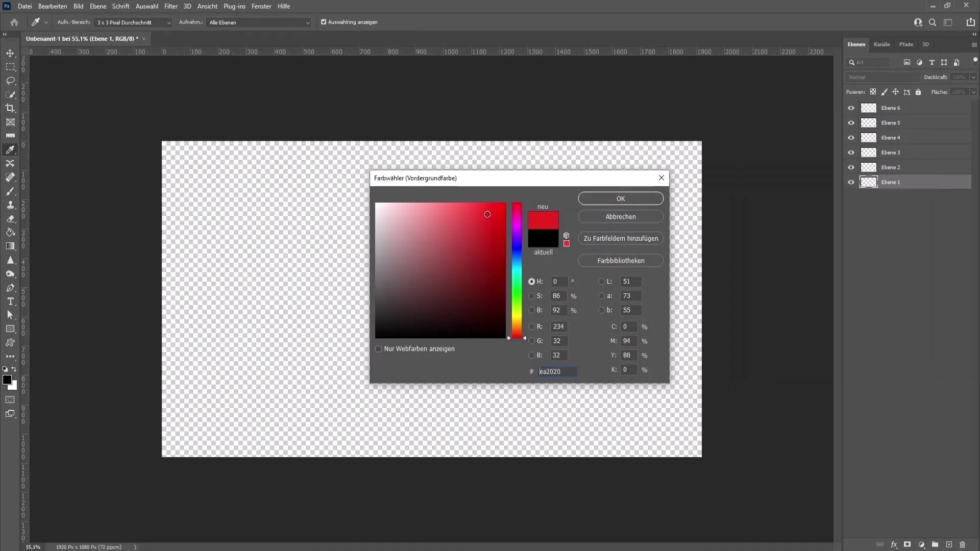Image resolution: width=980 pixels, height=551 pixels.
Task: Click the hex color input field
Action: pyautogui.click(x=557, y=371)
